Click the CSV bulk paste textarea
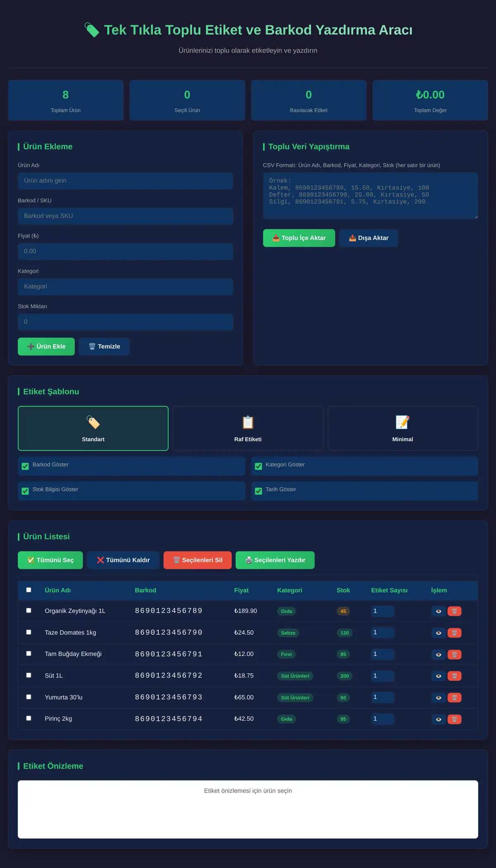The image size is (496, 868). [x=371, y=196]
